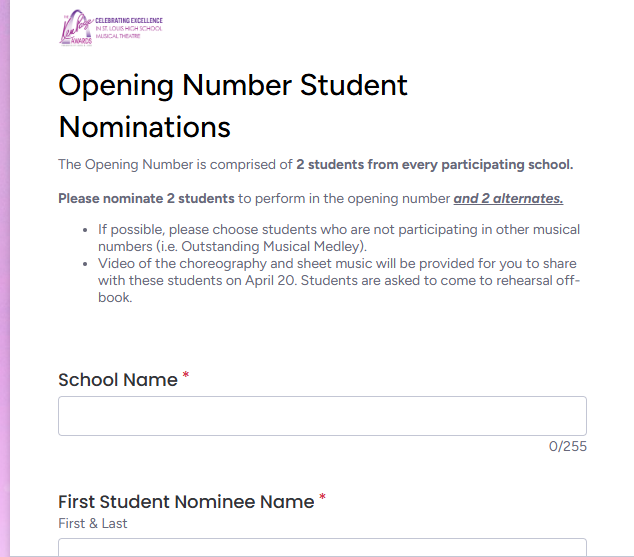Screen dimensions: 634x557
Task: Click the asterisk beside First Student Nominee Name
Action: [322, 497]
